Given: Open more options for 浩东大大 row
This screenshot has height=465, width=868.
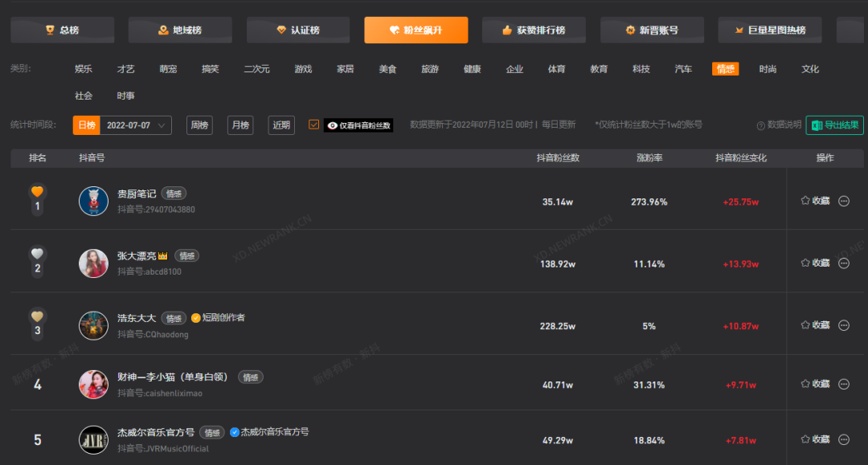Looking at the screenshot, I should click(844, 325).
